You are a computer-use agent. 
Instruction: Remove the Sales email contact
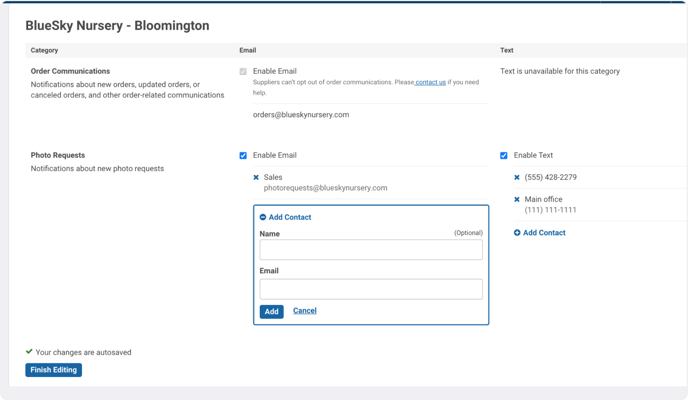256,178
